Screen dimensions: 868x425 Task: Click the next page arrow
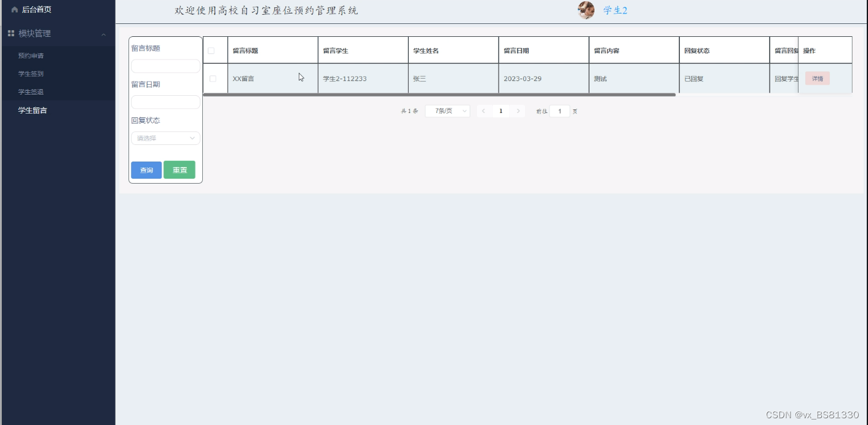518,111
